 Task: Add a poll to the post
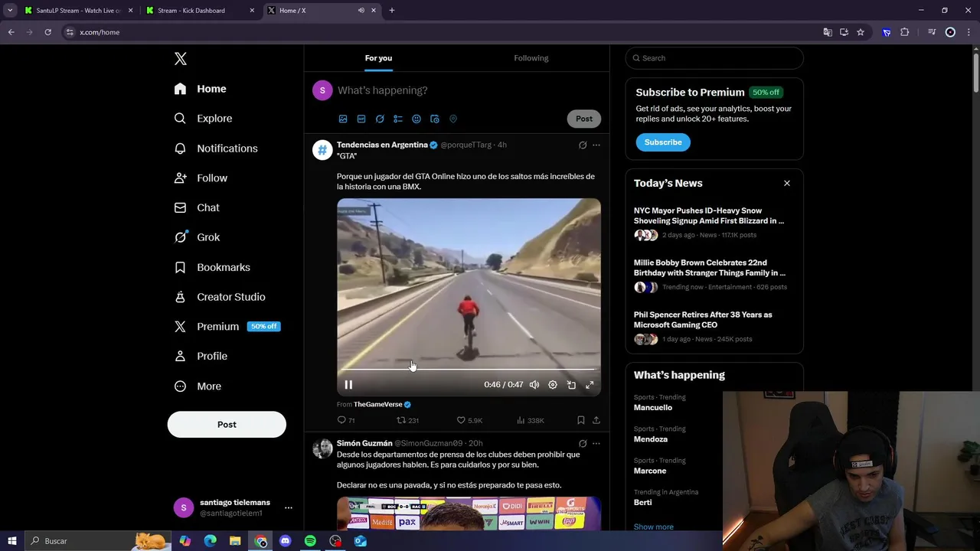(x=398, y=119)
